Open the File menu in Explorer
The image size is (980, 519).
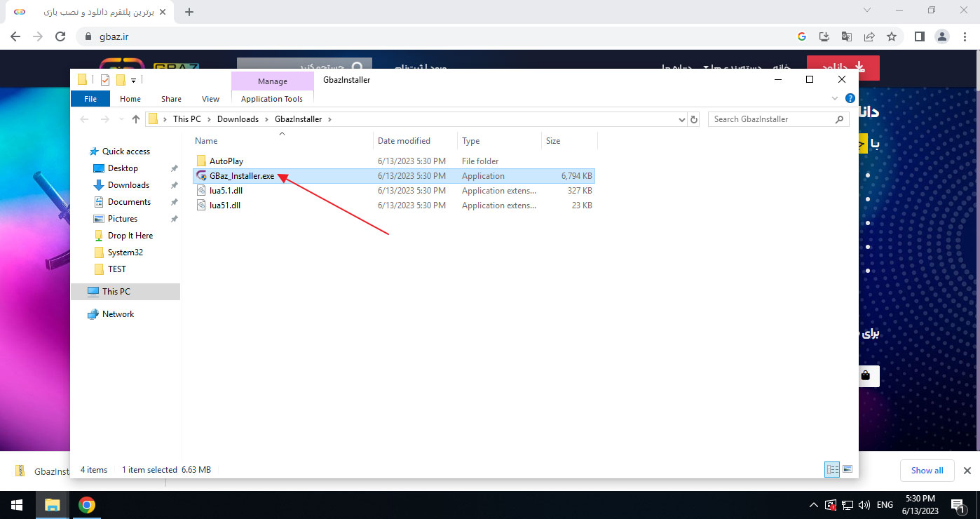tap(90, 99)
